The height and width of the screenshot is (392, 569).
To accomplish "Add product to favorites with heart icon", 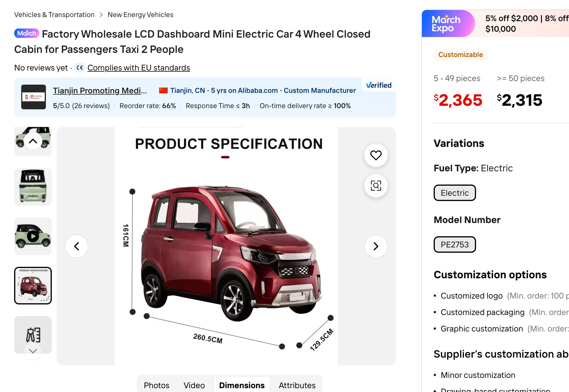I will pos(376,155).
